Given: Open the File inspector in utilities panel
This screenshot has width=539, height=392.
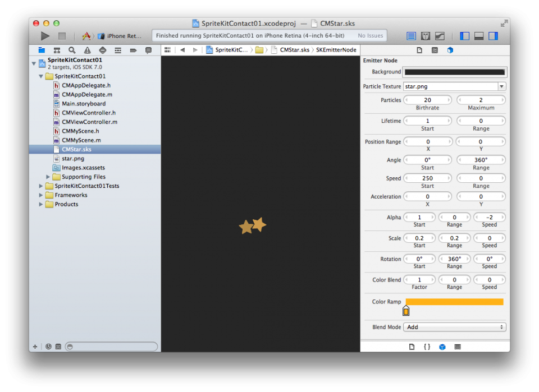Looking at the screenshot, I should coord(419,50).
